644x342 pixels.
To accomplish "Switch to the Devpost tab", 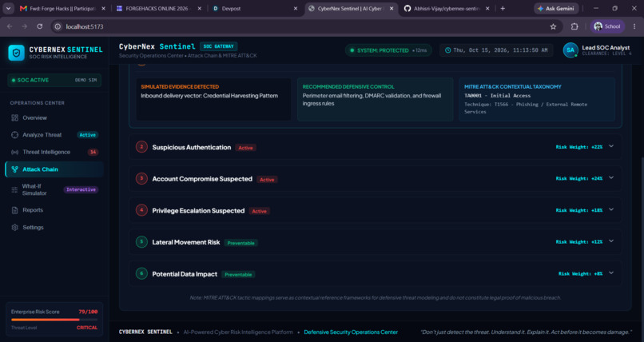I will (255, 9).
